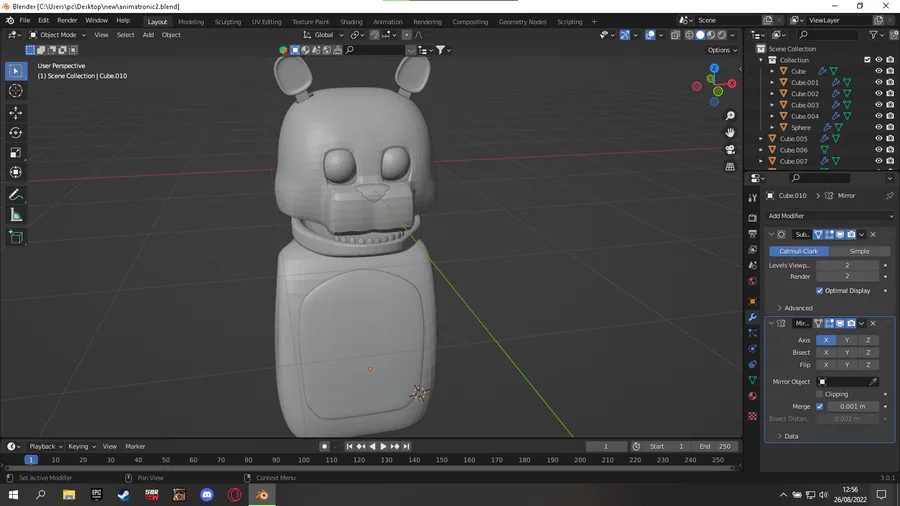The height and width of the screenshot is (506, 900).
Task: Click the Zoom view magnifier icon
Action: tap(730, 116)
